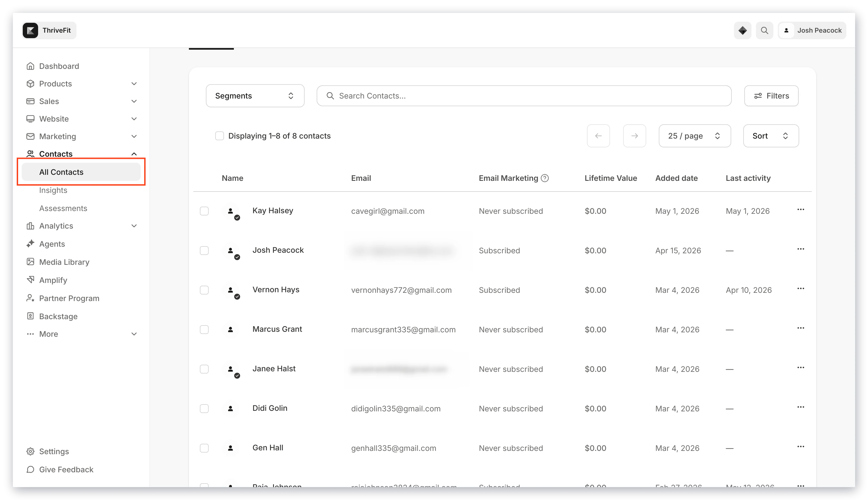Open the more actions menu for Kay Halsey
The width and height of the screenshot is (868, 500).
[x=800, y=209]
